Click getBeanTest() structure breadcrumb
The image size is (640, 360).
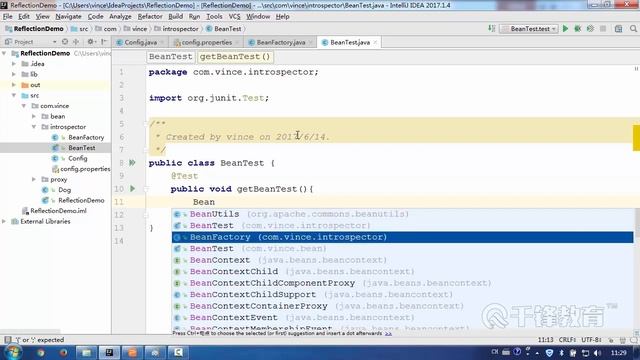point(235,57)
